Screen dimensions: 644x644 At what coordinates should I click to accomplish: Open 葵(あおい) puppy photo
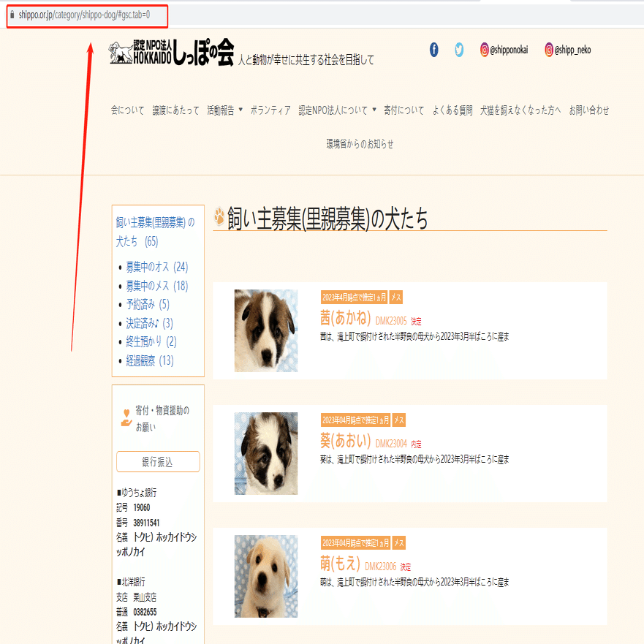click(266, 453)
